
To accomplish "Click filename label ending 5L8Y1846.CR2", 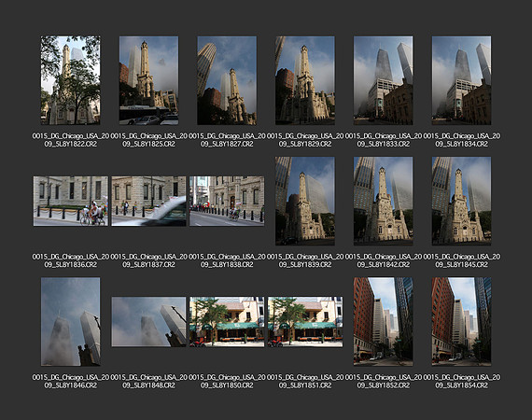I will (71, 381).
